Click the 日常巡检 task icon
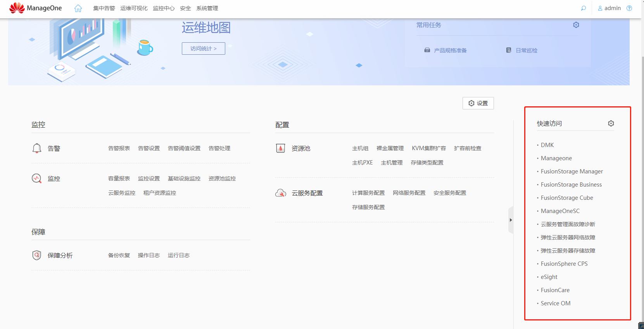644x329 pixels. coord(509,50)
